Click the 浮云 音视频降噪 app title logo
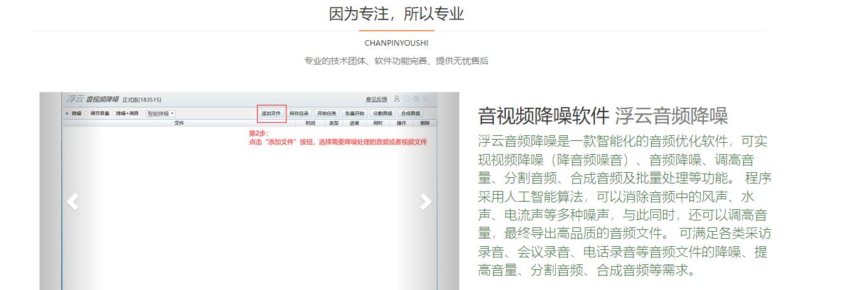This screenshot has width=868, height=290. (92, 99)
